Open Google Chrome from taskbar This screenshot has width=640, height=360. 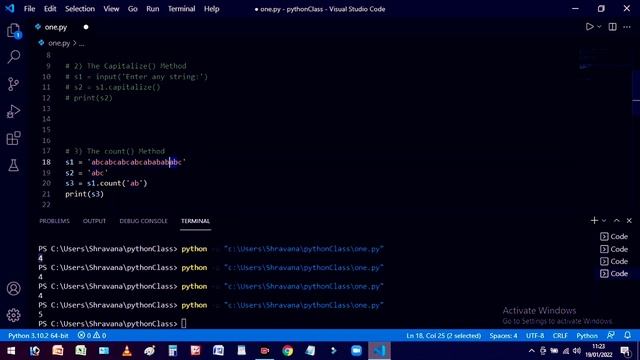pyautogui.click(x=287, y=351)
